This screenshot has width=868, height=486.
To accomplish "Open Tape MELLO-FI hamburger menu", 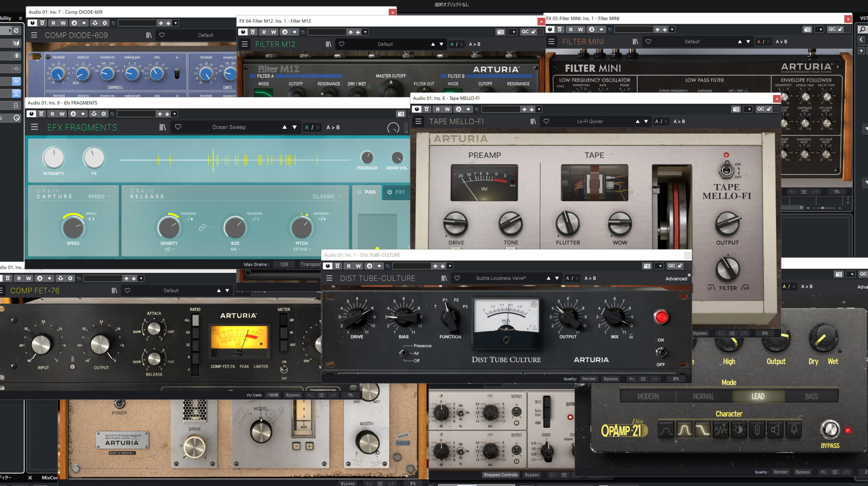I will point(418,121).
